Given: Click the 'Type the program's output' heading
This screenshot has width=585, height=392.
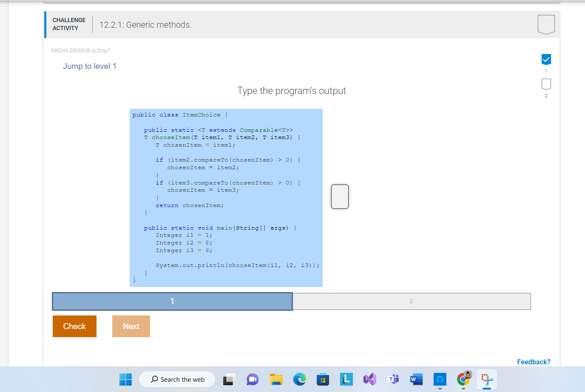Looking at the screenshot, I should pos(292,91).
